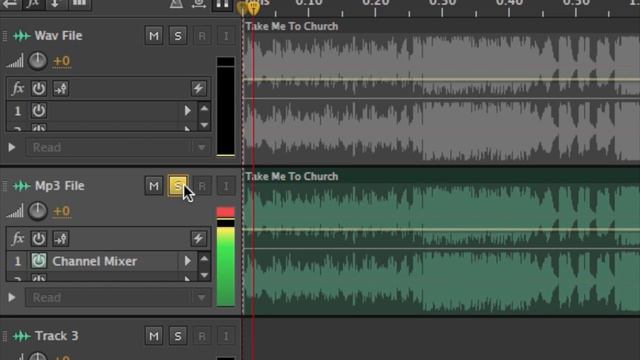Screen dimensions: 640x360
Task: Step Mp3 File effects list up arrow
Action: [204, 259]
